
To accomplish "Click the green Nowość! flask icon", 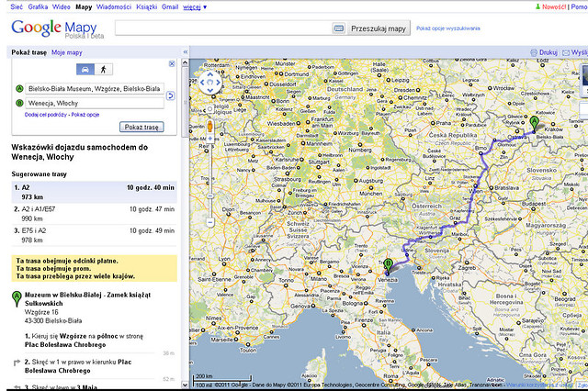I will pyautogui.click(x=537, y=6).
